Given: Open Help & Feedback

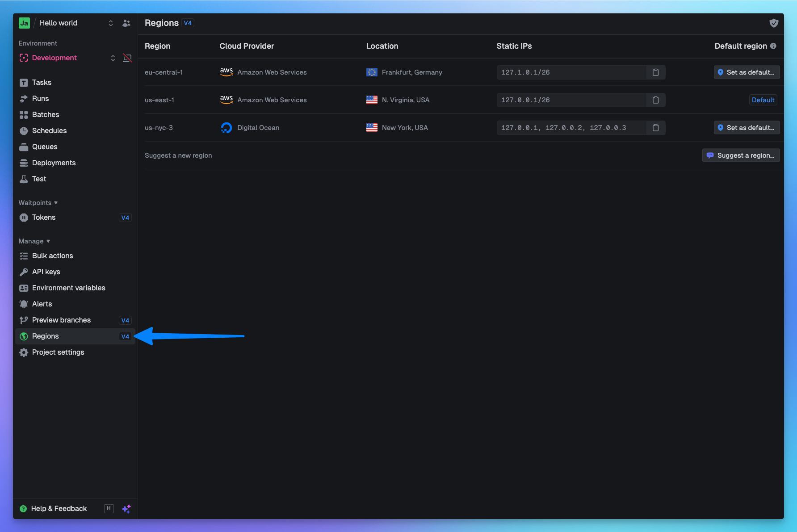Looking at the screenshot, I should coord(53,509).
